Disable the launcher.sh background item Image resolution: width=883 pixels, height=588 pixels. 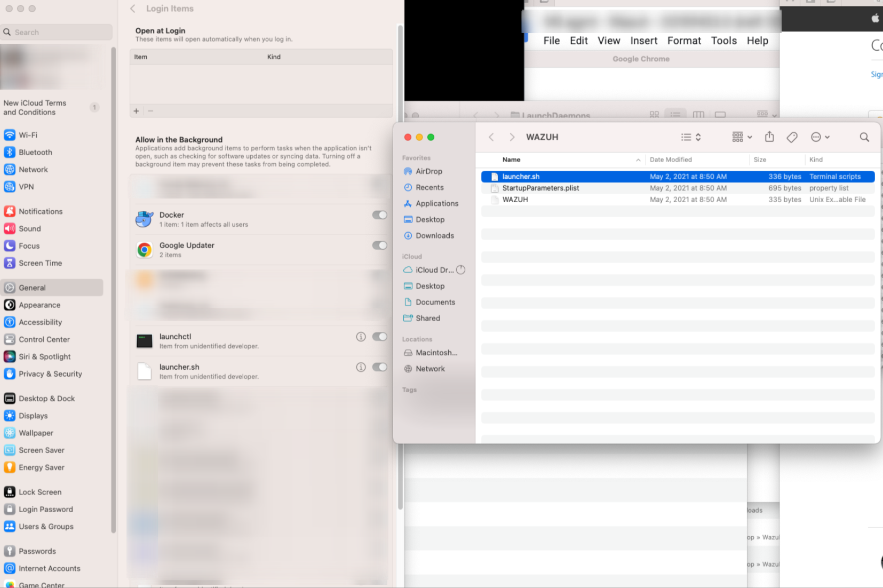pos(379,367)
